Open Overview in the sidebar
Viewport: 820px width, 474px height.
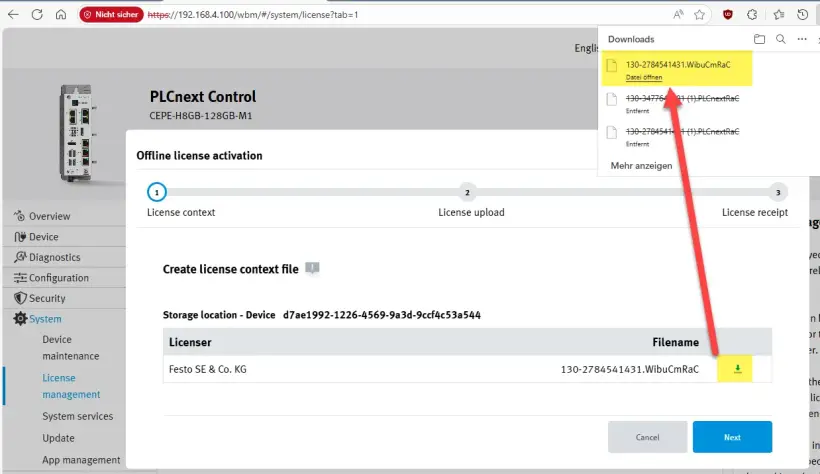pyautogui.click(x=49, y=216)
